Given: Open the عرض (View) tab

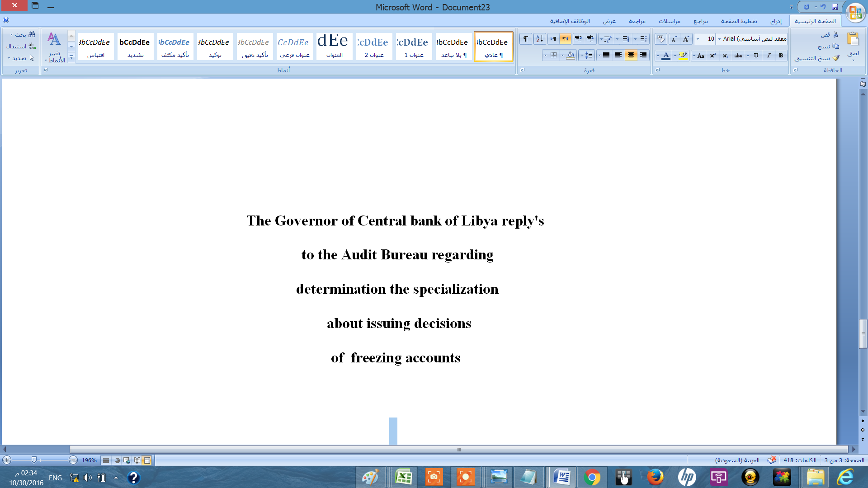Looking at the screenshot, I should [609, 21].
